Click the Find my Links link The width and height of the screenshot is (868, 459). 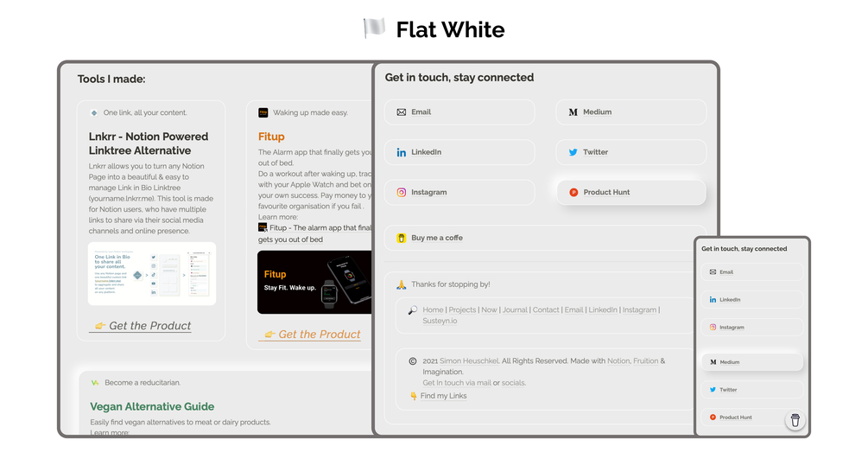443,396
